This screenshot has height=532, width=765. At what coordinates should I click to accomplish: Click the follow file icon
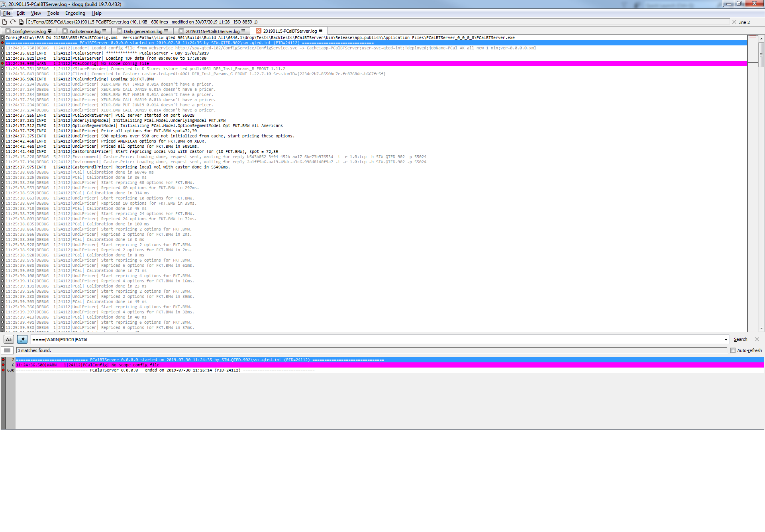pos(22,22)
